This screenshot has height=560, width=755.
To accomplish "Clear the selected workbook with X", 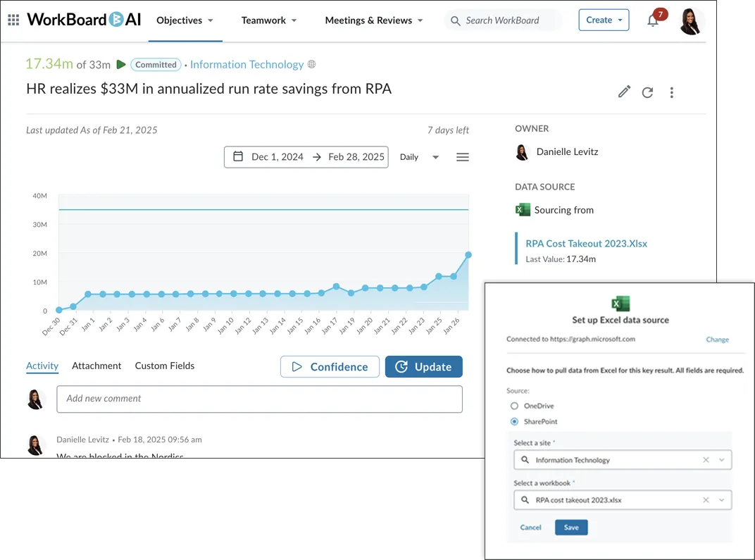I will (706, 500).
